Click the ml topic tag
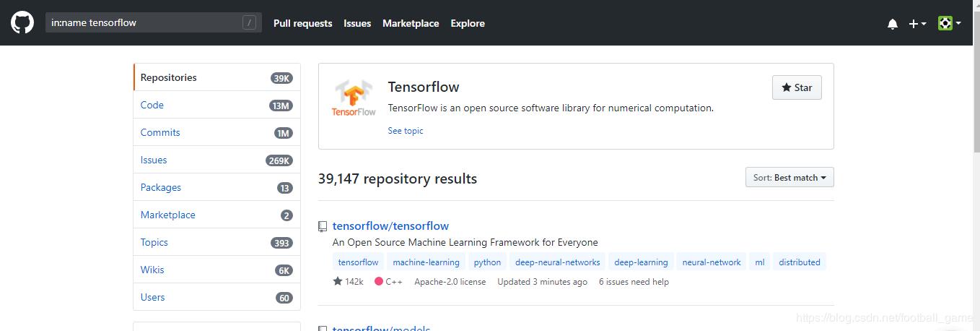The image size is (980, 331). click(760, 262)
